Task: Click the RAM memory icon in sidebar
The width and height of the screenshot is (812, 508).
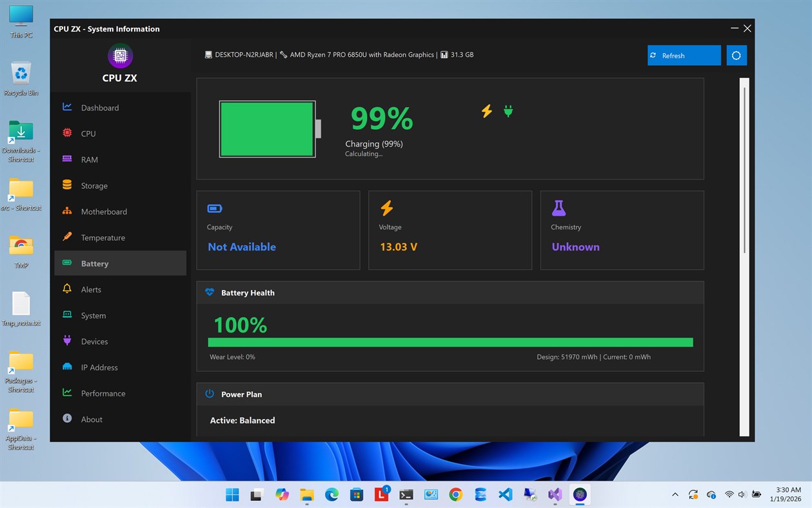Action: coord(66,159)
